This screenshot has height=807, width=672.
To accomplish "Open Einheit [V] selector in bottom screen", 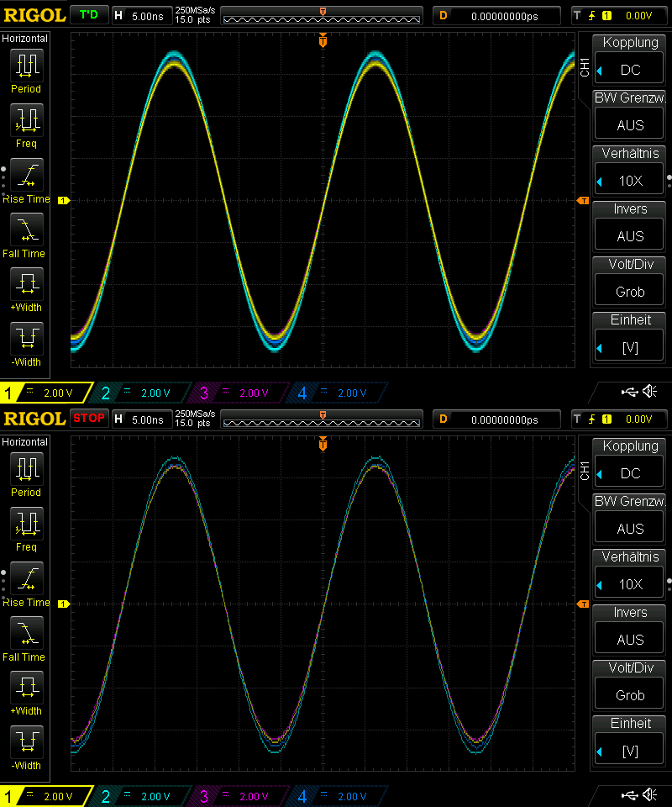I will pos(629,741).
